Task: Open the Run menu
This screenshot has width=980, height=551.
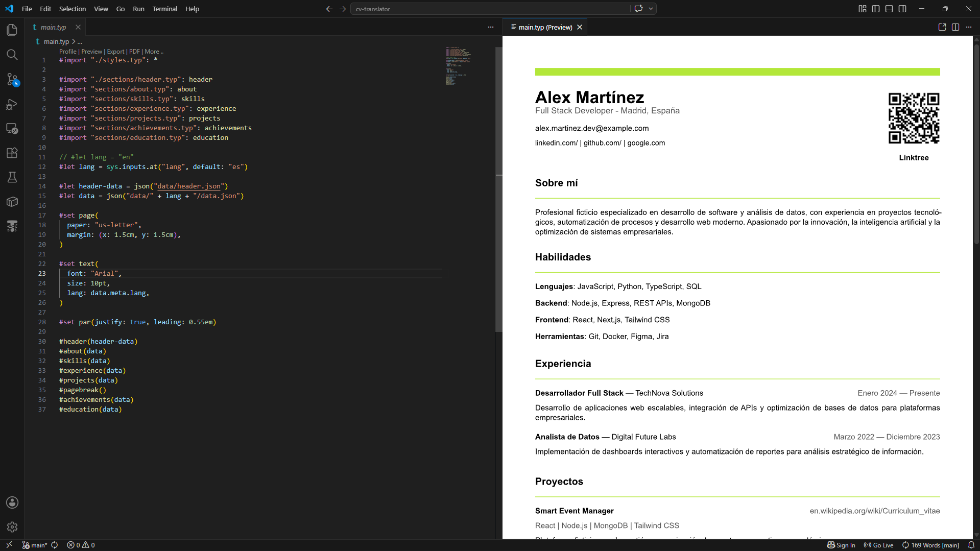Action: [x=138, y=9]
